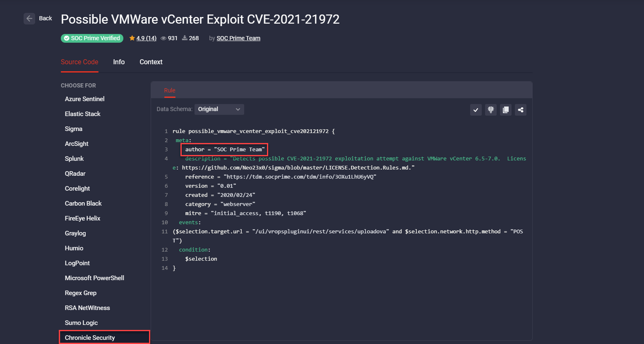The image size is (644, 344).
Task: Click the checkmark validation icon above the rule
Action: 476,110
